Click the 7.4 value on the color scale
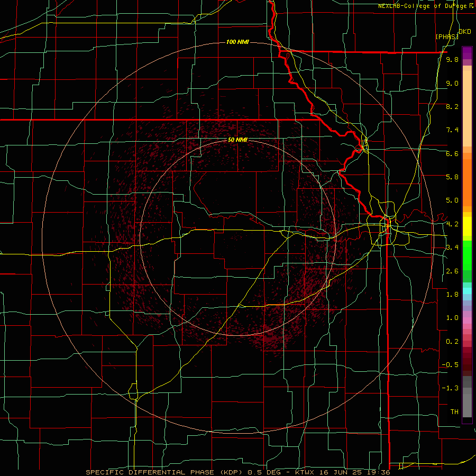Screen dimensions: 476x476 click(x=452, y=130)
